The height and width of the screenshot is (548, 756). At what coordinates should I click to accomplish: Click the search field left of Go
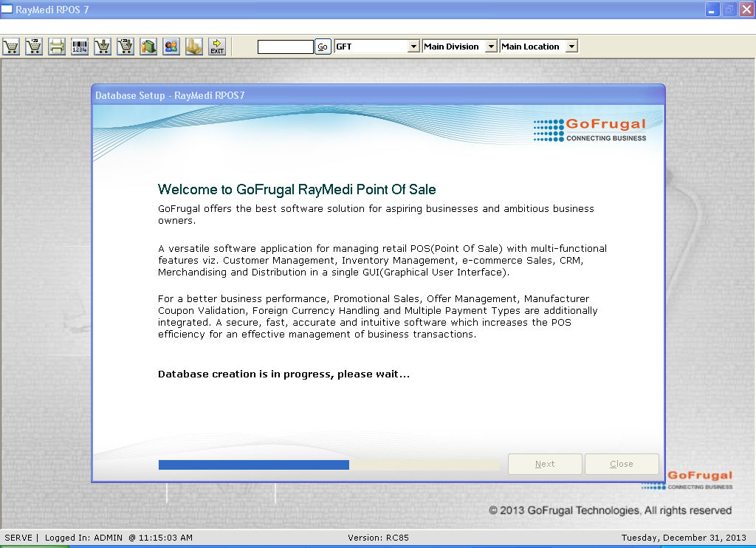pos(286,47)
